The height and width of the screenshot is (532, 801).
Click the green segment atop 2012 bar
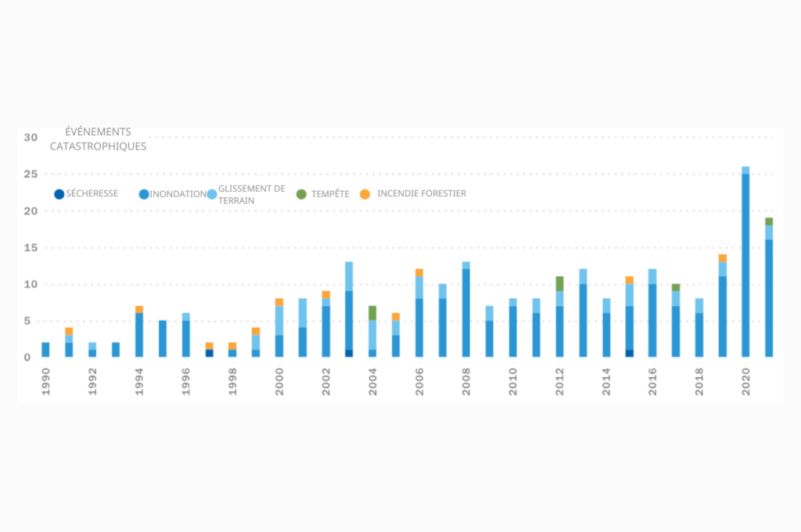point(559,283)
